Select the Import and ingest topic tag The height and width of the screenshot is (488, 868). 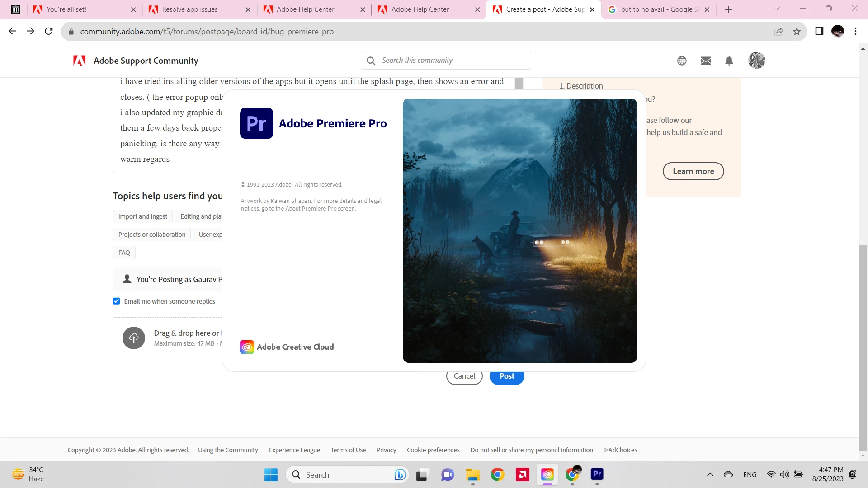coord(142,216)
